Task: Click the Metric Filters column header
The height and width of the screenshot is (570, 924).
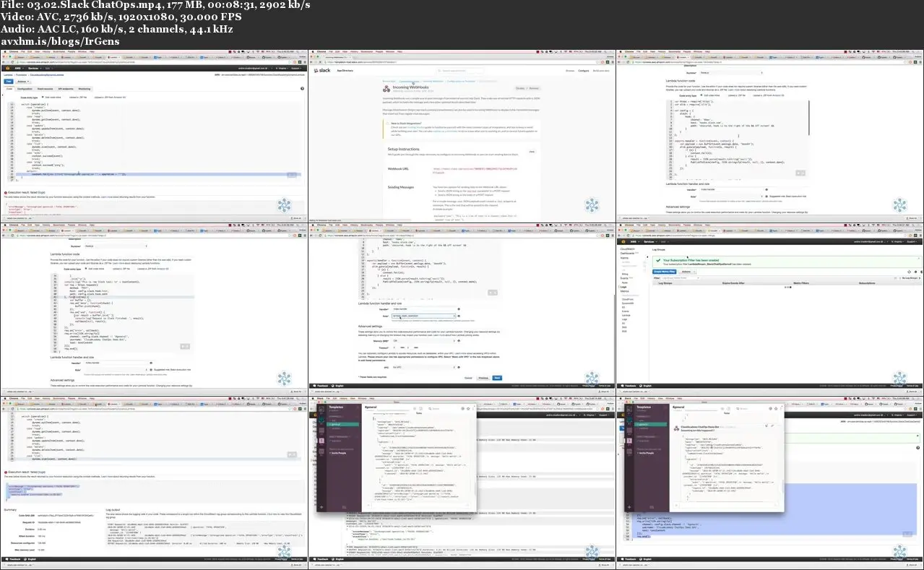Action: [801, 283]
